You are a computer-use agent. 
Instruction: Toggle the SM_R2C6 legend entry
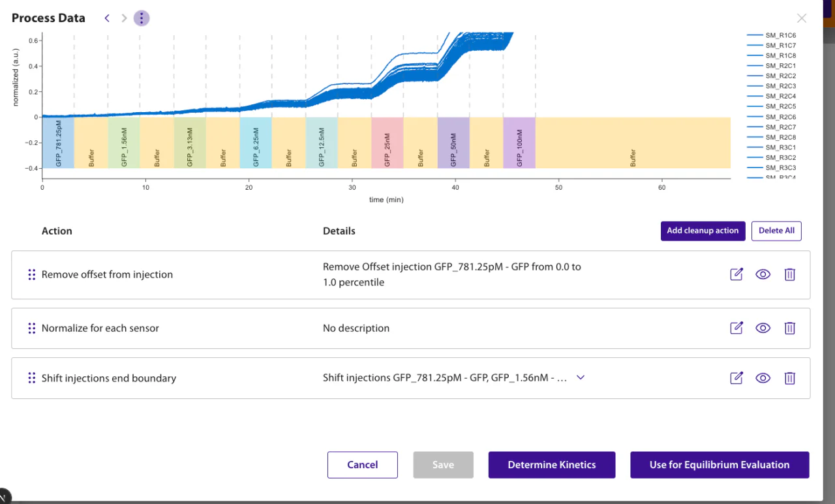click(772, 117)
